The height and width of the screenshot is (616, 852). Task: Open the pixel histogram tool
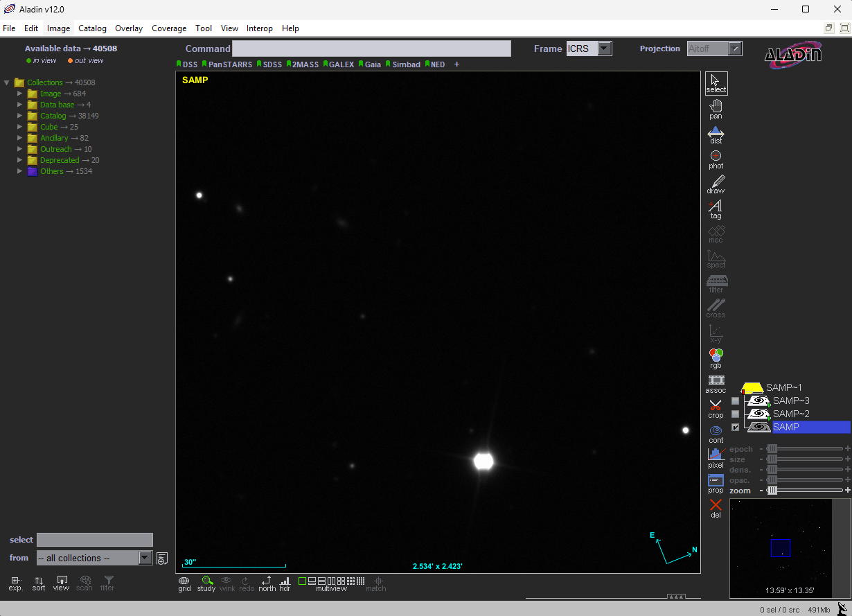click(x=716, y=459)
